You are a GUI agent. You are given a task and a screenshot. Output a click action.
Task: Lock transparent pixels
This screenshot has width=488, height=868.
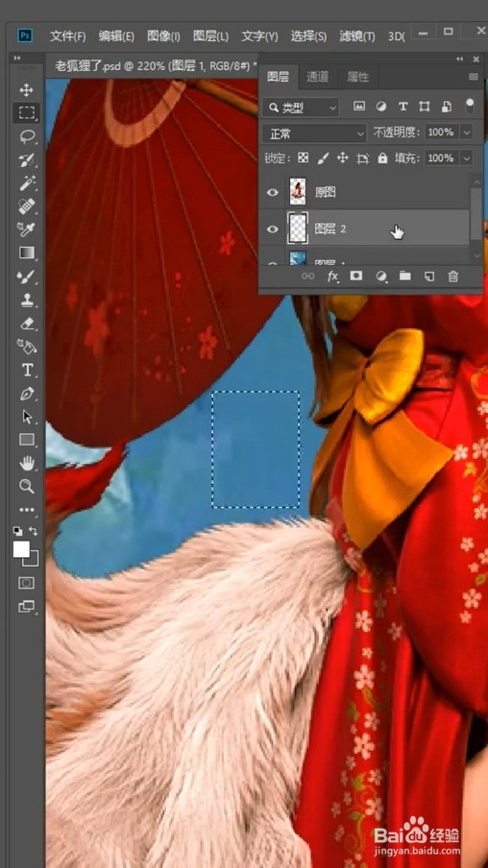tap(303, 158)
